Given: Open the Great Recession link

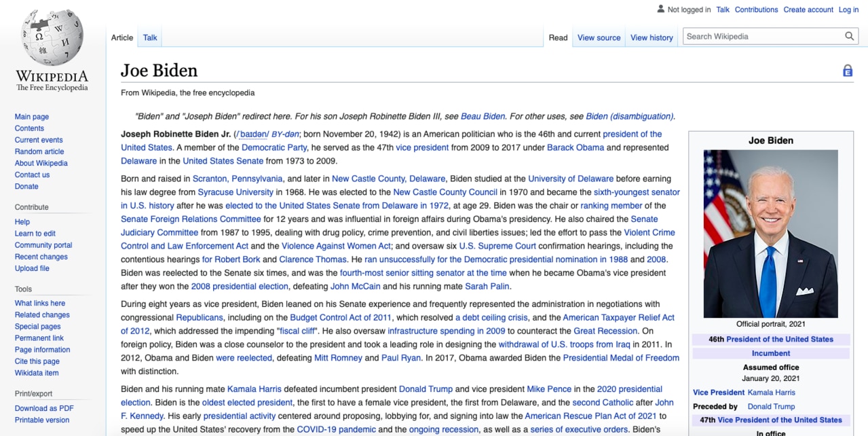Looking at the screenshot, I should tap(605, 331).
